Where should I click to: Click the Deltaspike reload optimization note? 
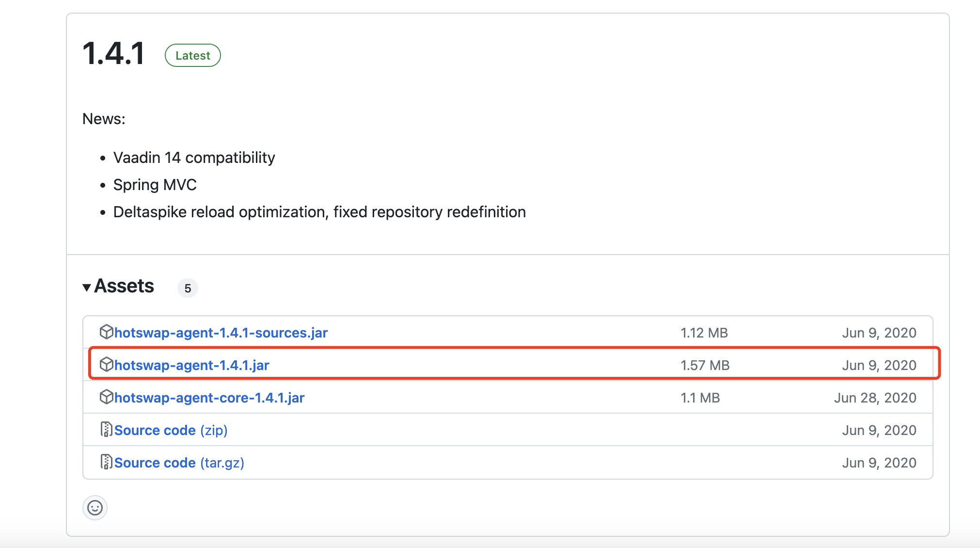pyautogui.click(x=319, y=212)
